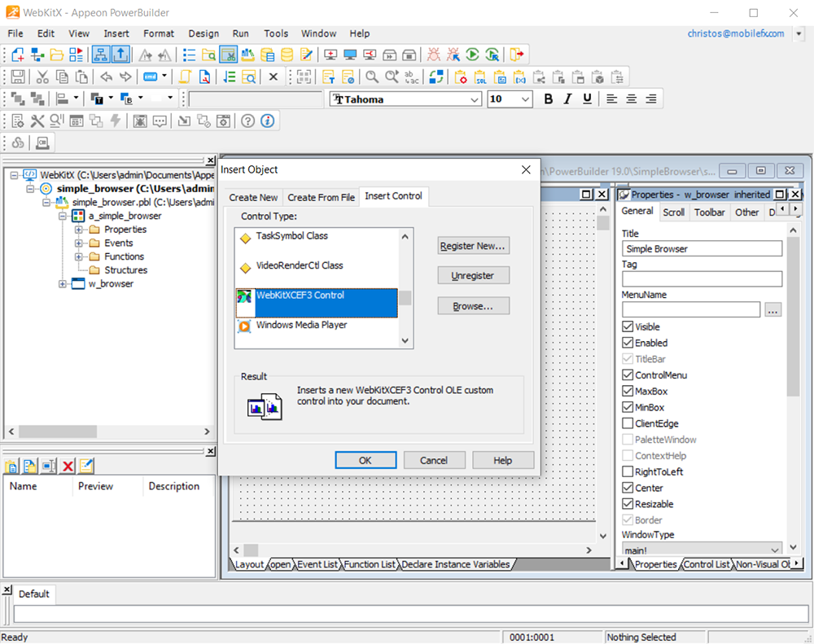
Task: Open the font size 10 dropdown
Action: pos(525,99)
